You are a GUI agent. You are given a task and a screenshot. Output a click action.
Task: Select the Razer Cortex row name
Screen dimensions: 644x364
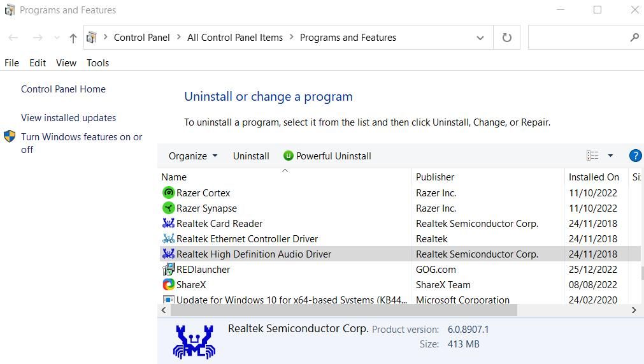[x=203, y=193]
